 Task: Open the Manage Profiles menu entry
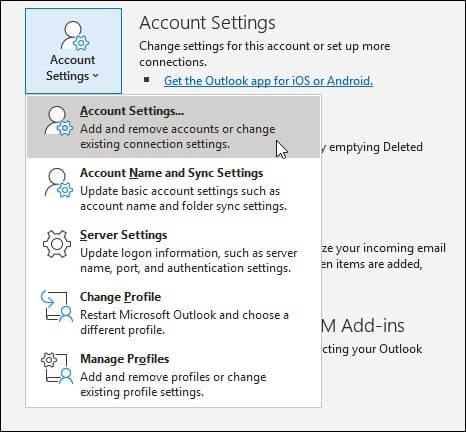click(x=173, y=375)
